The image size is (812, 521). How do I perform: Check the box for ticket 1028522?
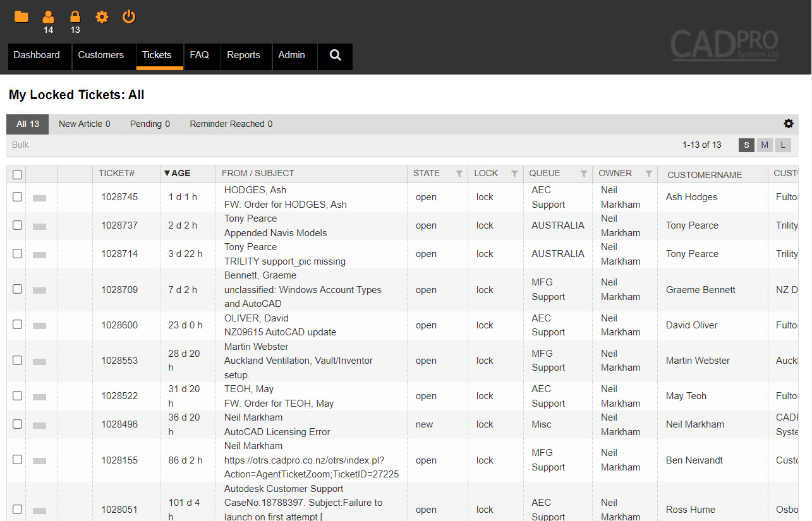17,395
